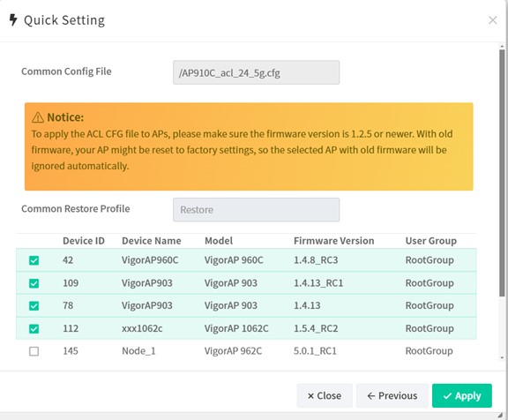Click the Device Name column header

click(152, 241)
